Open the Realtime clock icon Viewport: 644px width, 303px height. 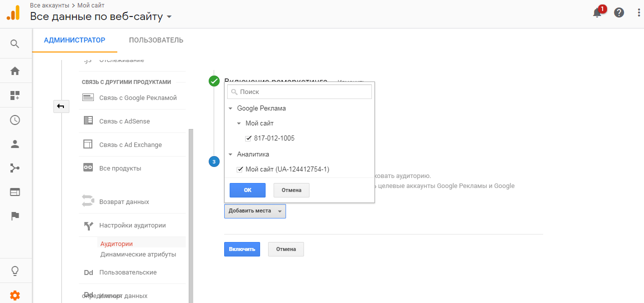pos(15,120)
